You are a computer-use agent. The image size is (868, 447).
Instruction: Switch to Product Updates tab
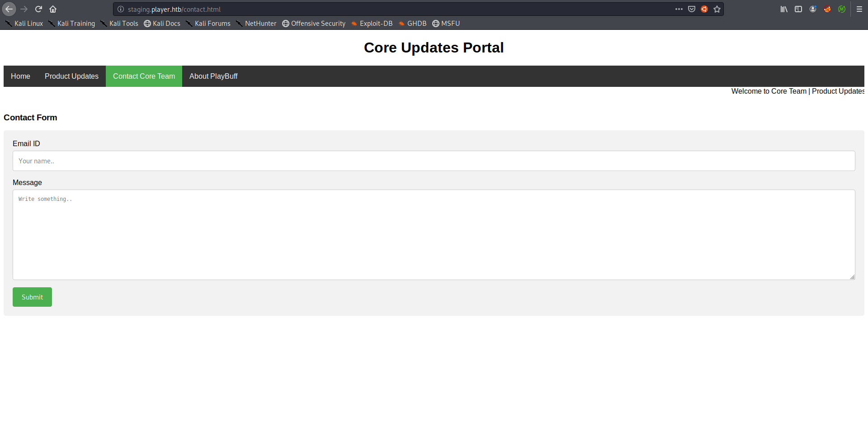[71, 76]
